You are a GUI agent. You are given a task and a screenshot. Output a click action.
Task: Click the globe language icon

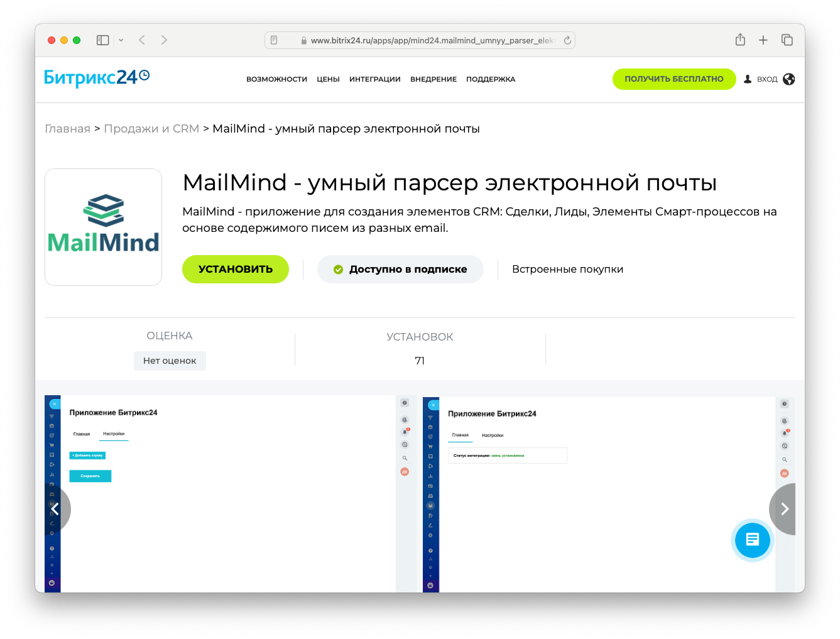pos(789,79)
